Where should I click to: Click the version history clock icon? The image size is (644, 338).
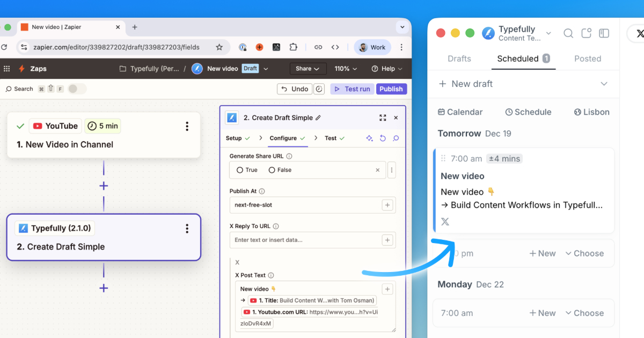[x=319, y=89]
